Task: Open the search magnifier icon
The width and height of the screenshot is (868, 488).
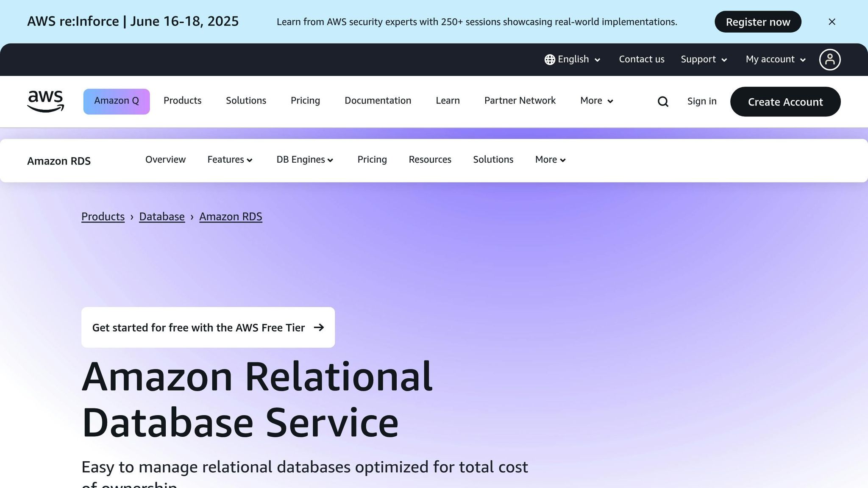Action: (x=663, y=102)
